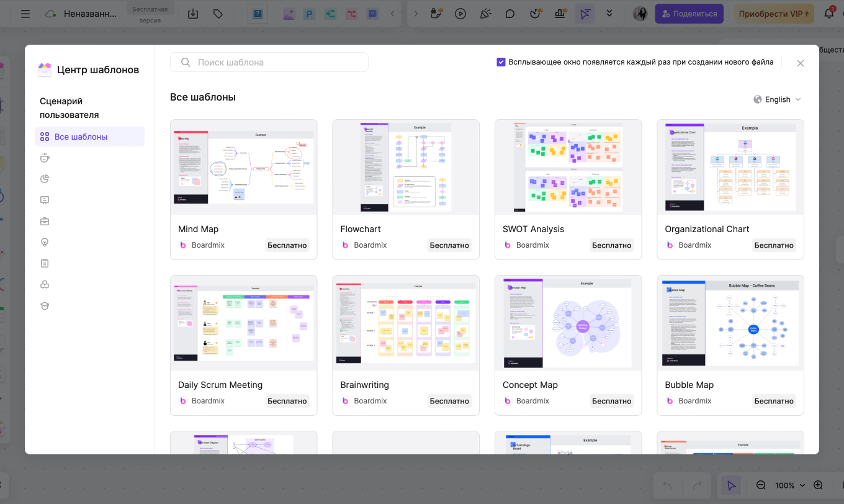Click the celebration confetti icon
Image resolution: width=844 pixels, height=504 pixels.
coord(485,14)
